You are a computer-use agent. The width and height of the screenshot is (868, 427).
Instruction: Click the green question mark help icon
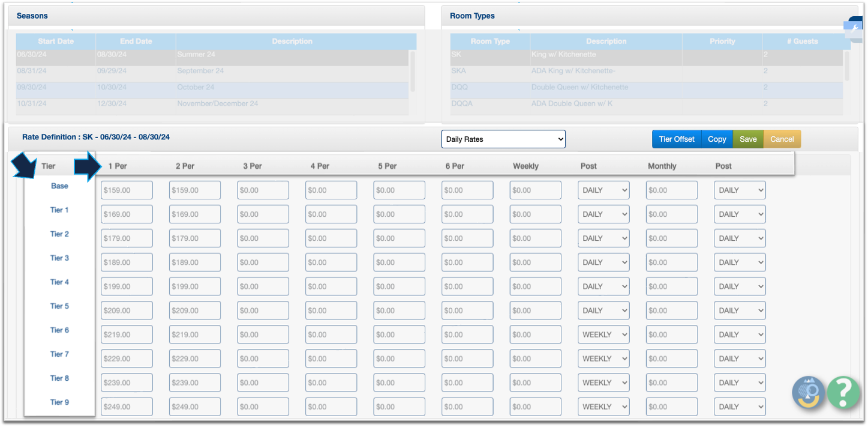click(843, 393)
